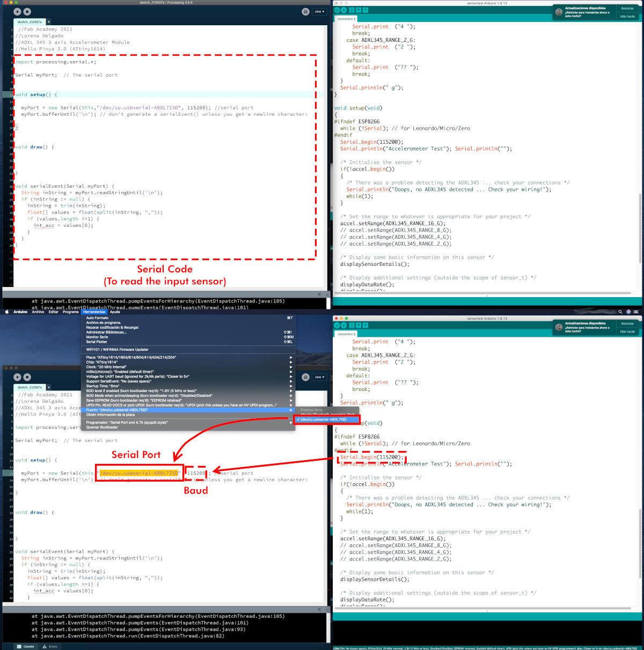Open the Arduino application menu
The image size is (644, 650).
20,312
